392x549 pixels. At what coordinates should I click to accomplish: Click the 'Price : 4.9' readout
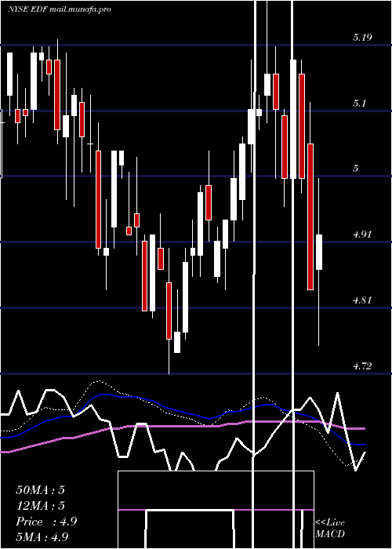point(46,522)
